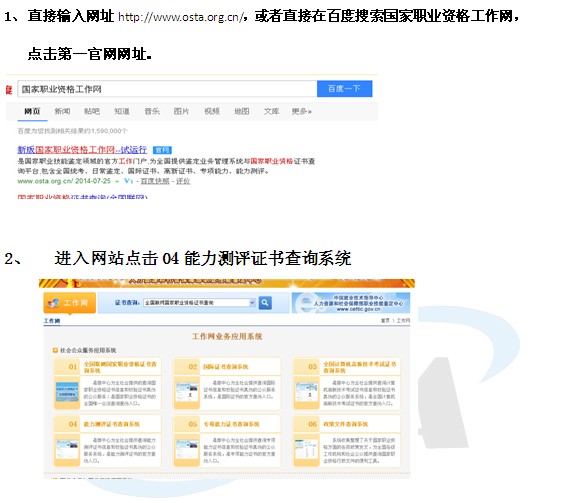562x503 pixels.
Task: Click the 社会公众服务应用系统 section icon
Action: (x=55, y=350)
